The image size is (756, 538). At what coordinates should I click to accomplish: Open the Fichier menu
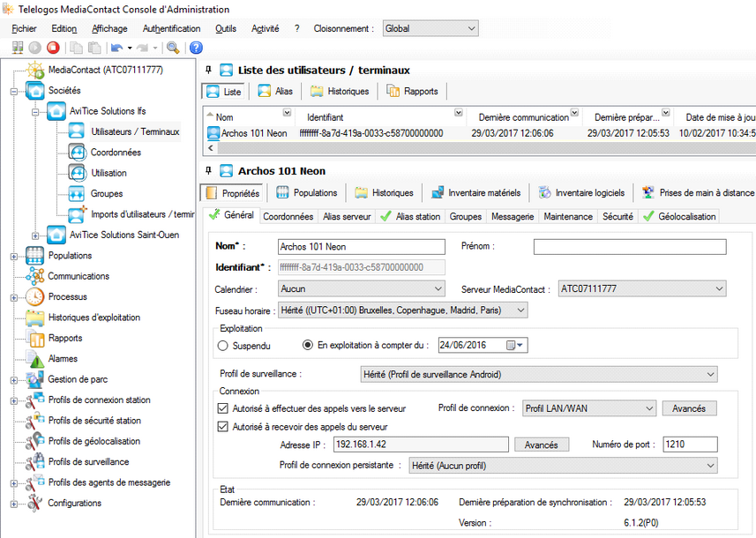pyautogui.click(x=24, y=28)
